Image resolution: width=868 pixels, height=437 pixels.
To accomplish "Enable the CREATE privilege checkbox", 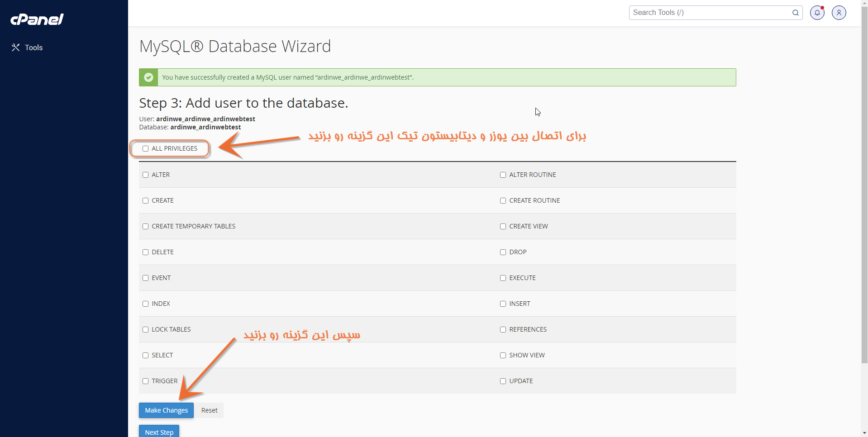I will (145, 200).
